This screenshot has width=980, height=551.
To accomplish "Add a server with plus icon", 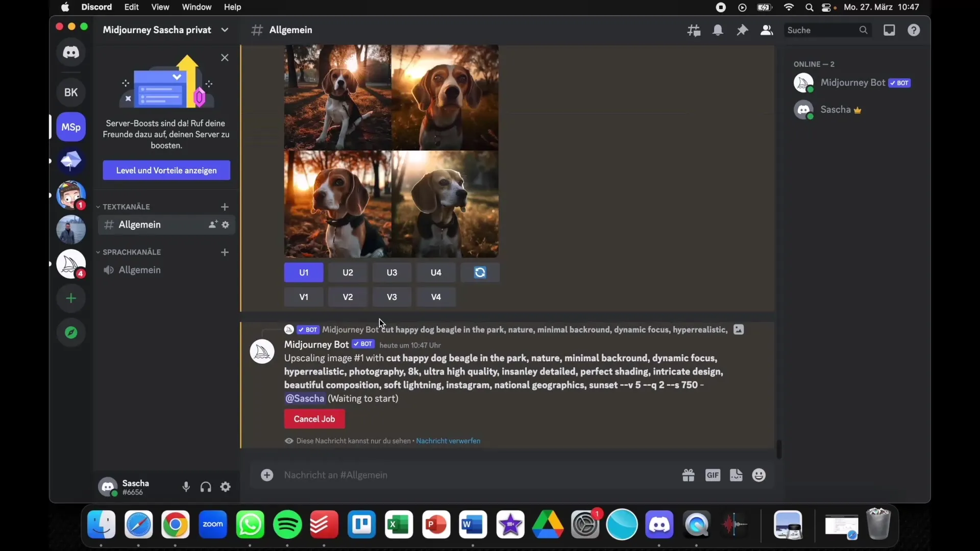I will coord(71,298).
